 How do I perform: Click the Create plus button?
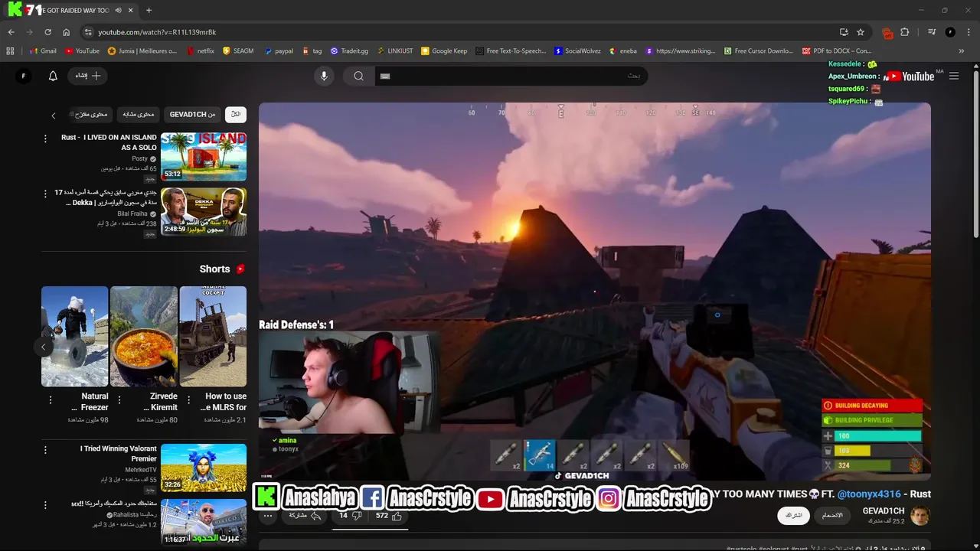coord(87,76)
